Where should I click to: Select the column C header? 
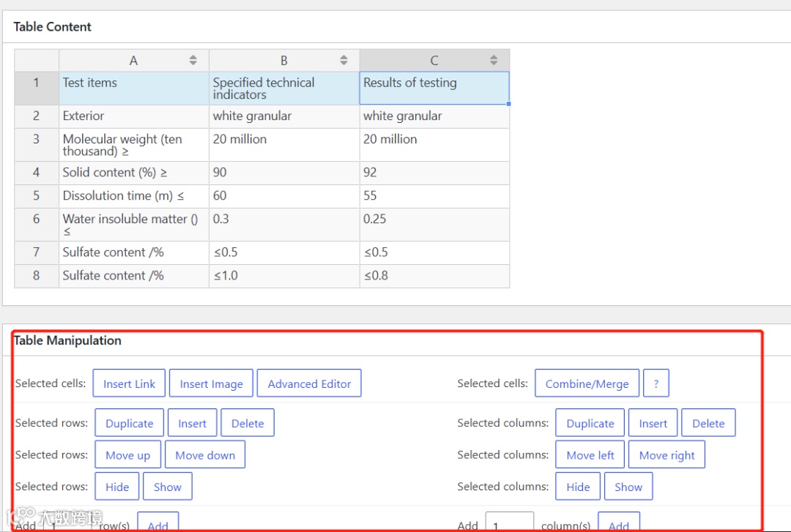click(434, 61)
